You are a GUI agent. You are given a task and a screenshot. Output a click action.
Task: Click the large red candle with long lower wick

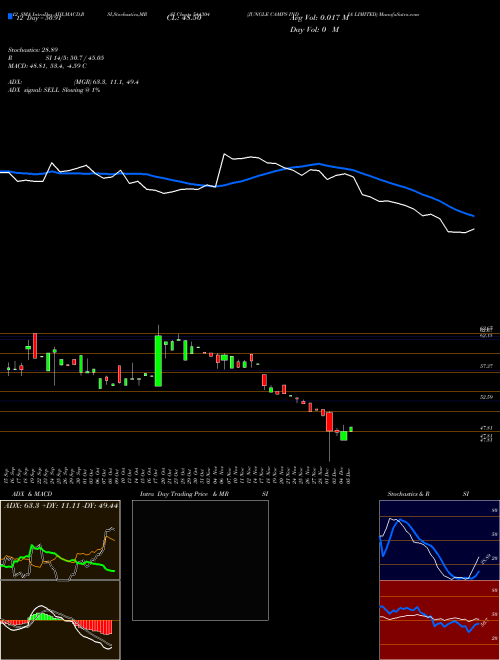pos(329,422)
